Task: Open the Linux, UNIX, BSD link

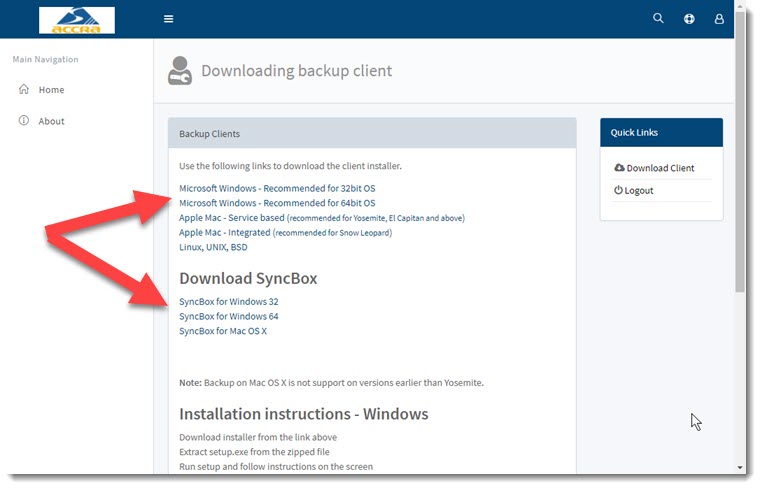Action: tap(212, 247)
